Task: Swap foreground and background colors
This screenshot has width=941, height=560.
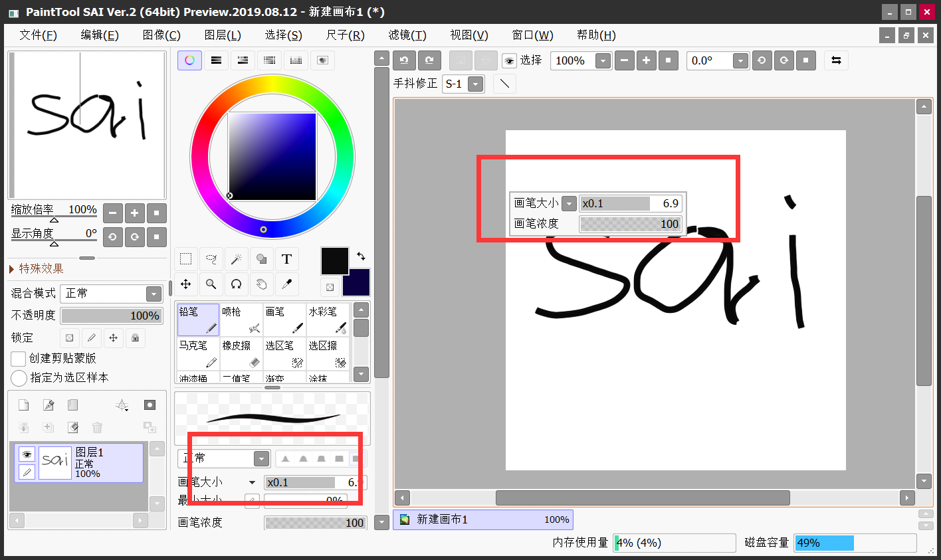Action: [x=361, y=256]
